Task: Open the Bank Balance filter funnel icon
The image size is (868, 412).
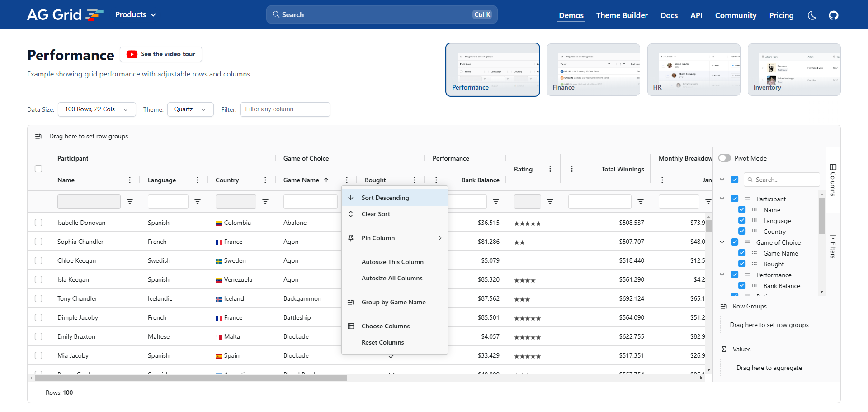Action: [x=496, y=202]
